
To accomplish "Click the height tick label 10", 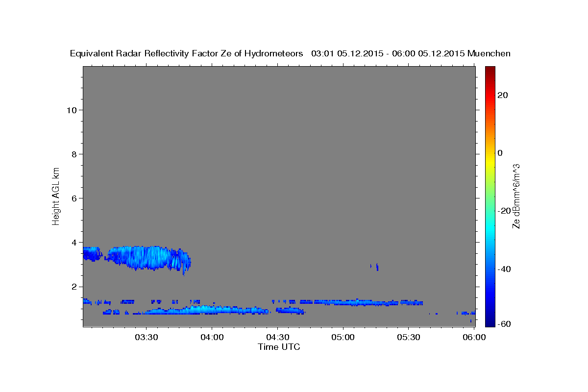I will click(72, 110).
